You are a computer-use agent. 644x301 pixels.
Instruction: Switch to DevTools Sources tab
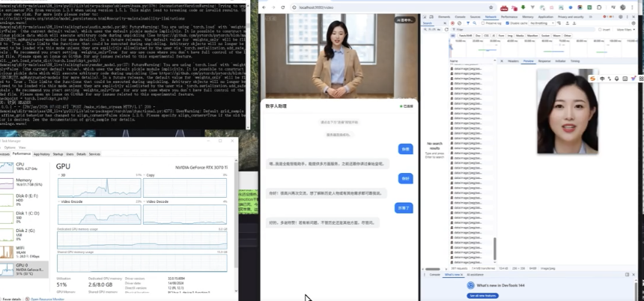(x=476, y=16)
